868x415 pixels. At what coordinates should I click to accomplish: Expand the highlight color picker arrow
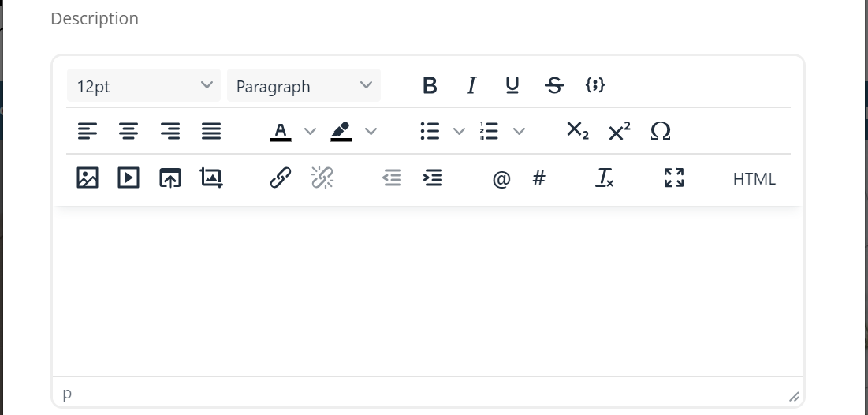pyautogui.click(x=371, y=132)
